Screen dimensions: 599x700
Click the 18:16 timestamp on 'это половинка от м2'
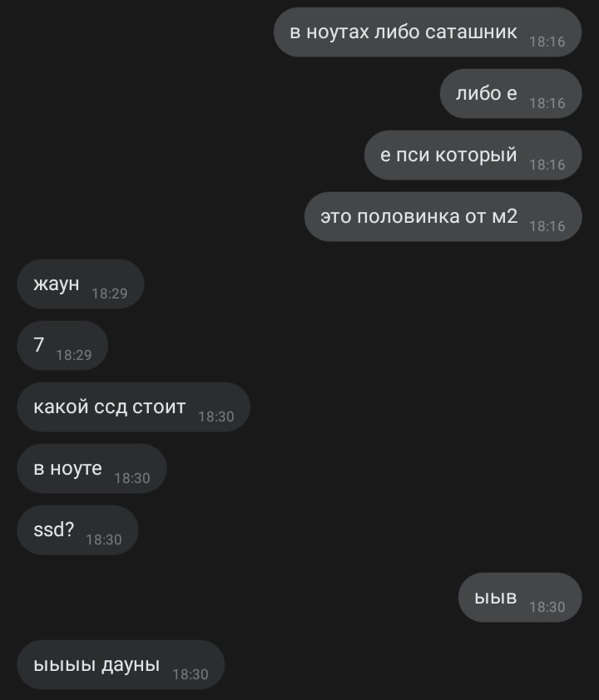point(547,227)
